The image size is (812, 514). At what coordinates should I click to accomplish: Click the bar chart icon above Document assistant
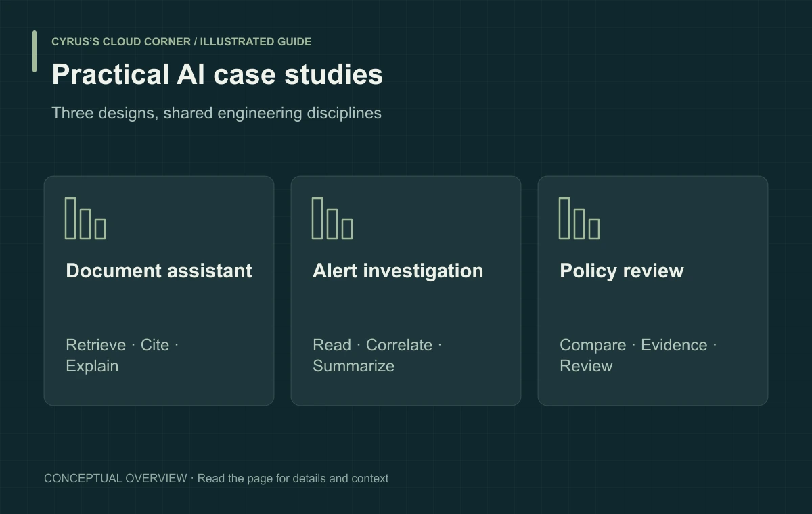[x=85, y=218]
